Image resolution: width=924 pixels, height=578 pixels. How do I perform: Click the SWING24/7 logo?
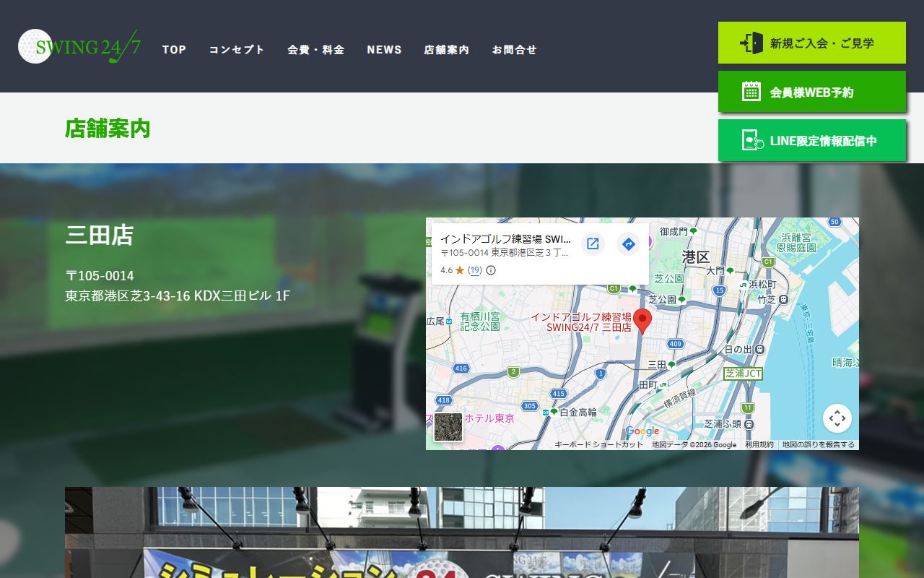(x=79, y=46)
